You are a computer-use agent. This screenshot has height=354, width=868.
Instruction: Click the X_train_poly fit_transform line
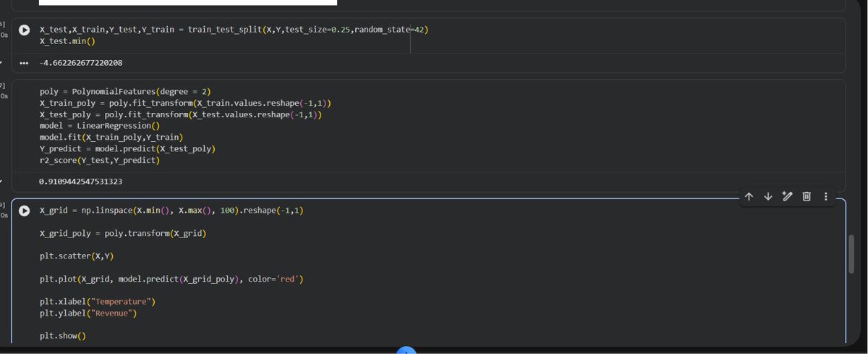(x=186, y=104)
